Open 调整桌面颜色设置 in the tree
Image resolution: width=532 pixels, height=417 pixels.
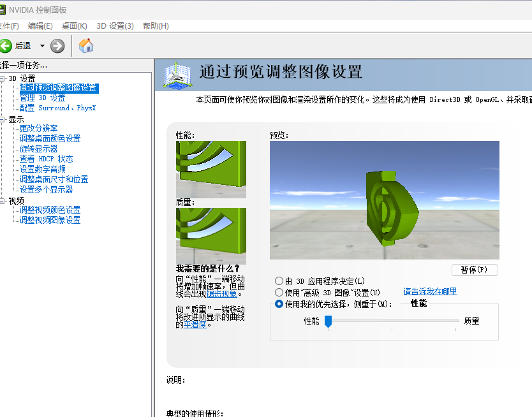pos(50,138)
